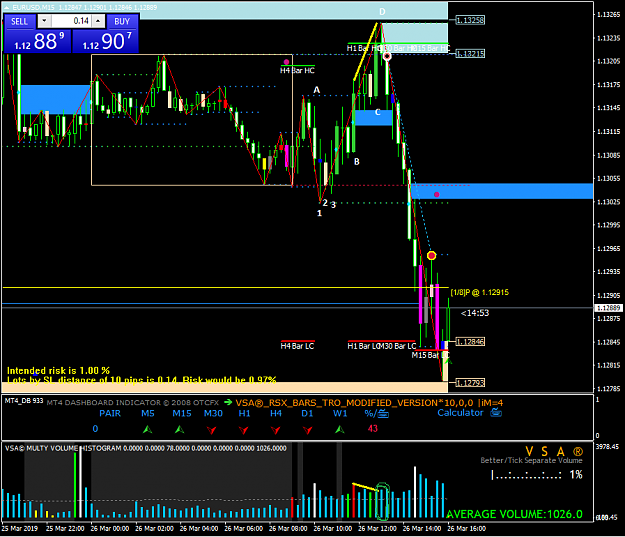Click the AVERAGE VOLUME:1026.0 text

tap(514, 514)
